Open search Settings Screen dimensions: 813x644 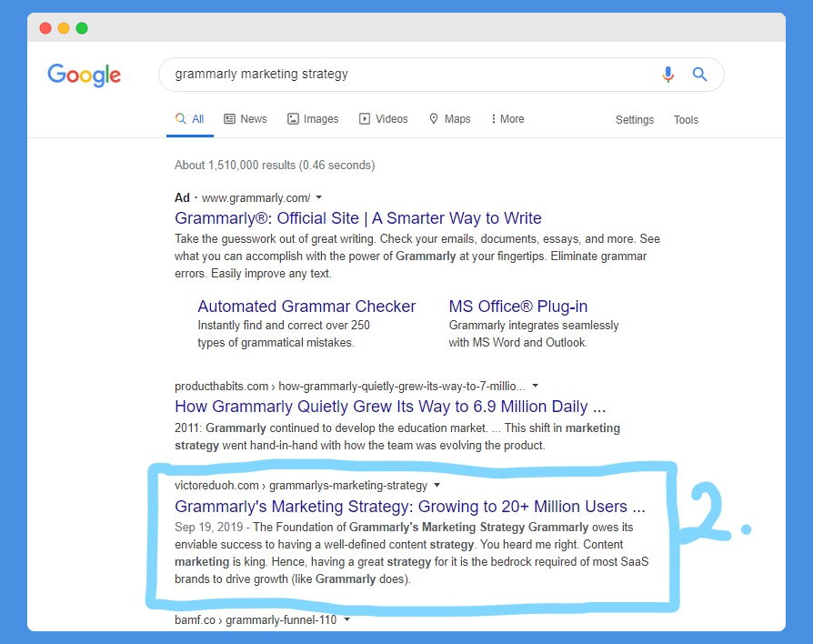pos(635,120)
